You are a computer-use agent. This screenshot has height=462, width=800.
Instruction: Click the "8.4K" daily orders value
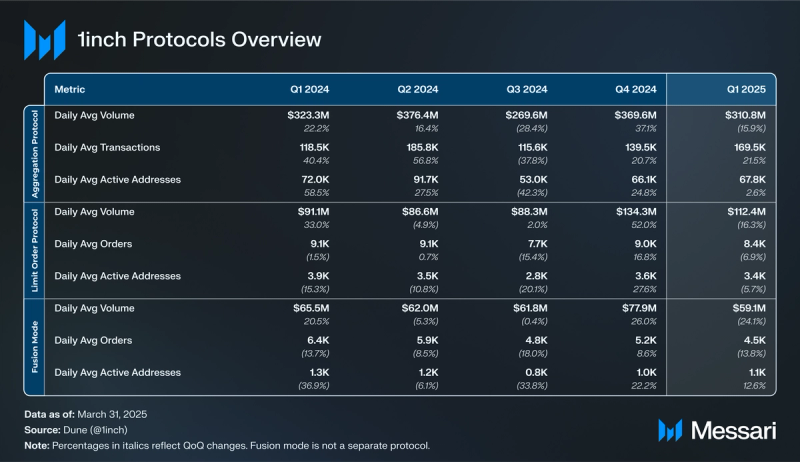tap(755, 244)
